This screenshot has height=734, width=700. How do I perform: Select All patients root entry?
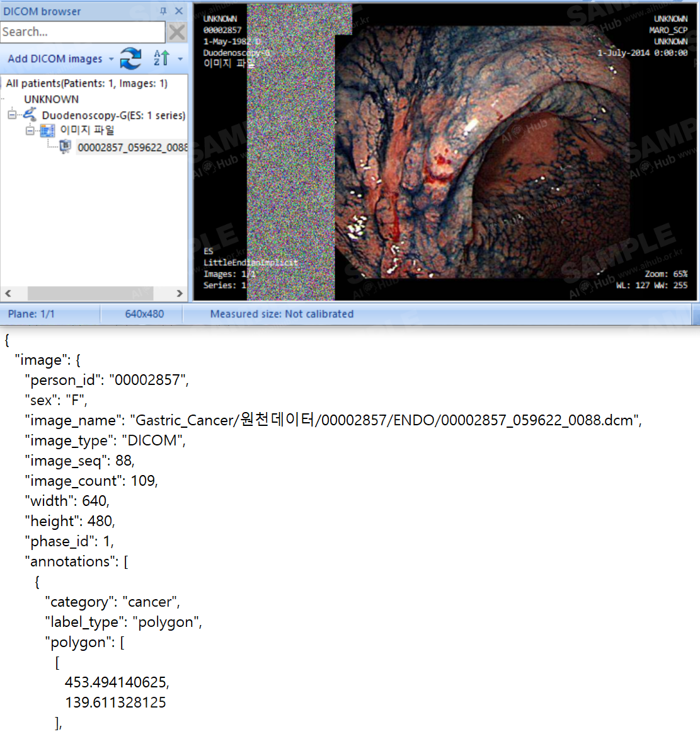[x=86, y=83]
